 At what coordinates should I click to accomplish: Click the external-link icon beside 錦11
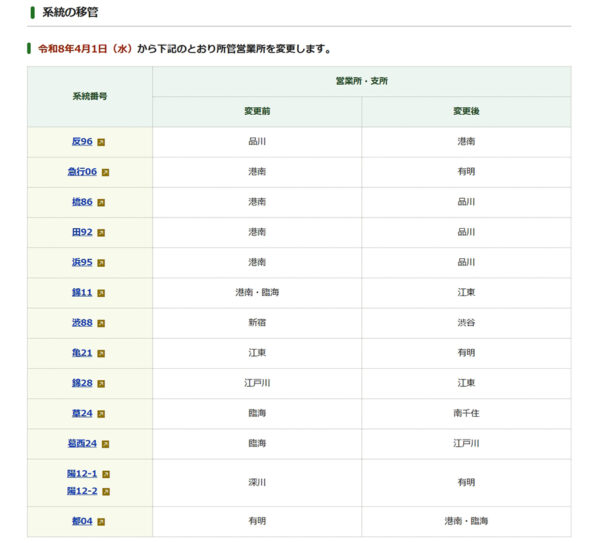click(101, 293)
